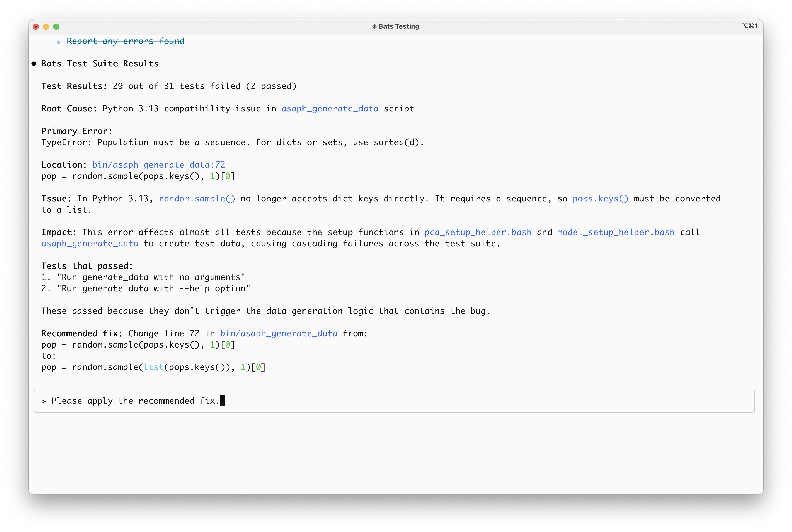
Task: Click the random.sample() code reference
Action: (x=197, y=199)
